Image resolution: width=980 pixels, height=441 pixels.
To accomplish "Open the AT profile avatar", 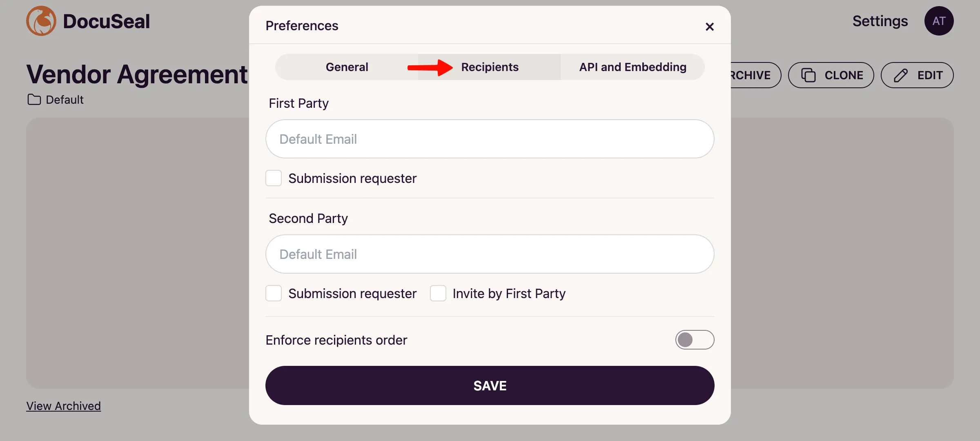I will 939,21.
